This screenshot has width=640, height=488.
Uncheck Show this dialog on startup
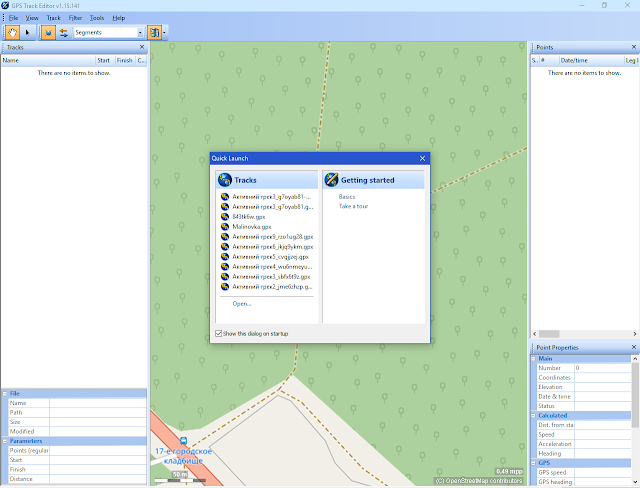tap(219, 333)
